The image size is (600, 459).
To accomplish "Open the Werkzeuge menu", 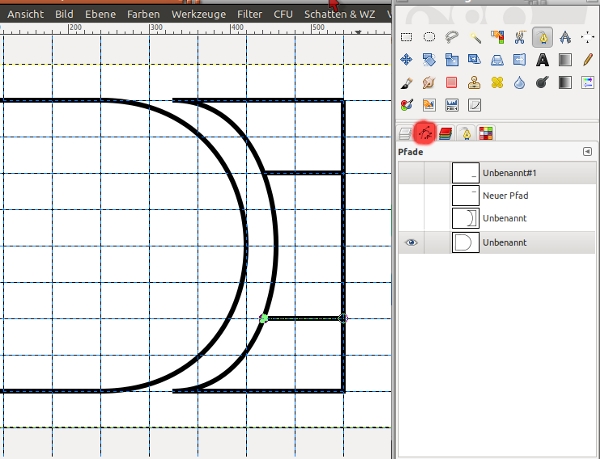I will (x=199, y=15).
